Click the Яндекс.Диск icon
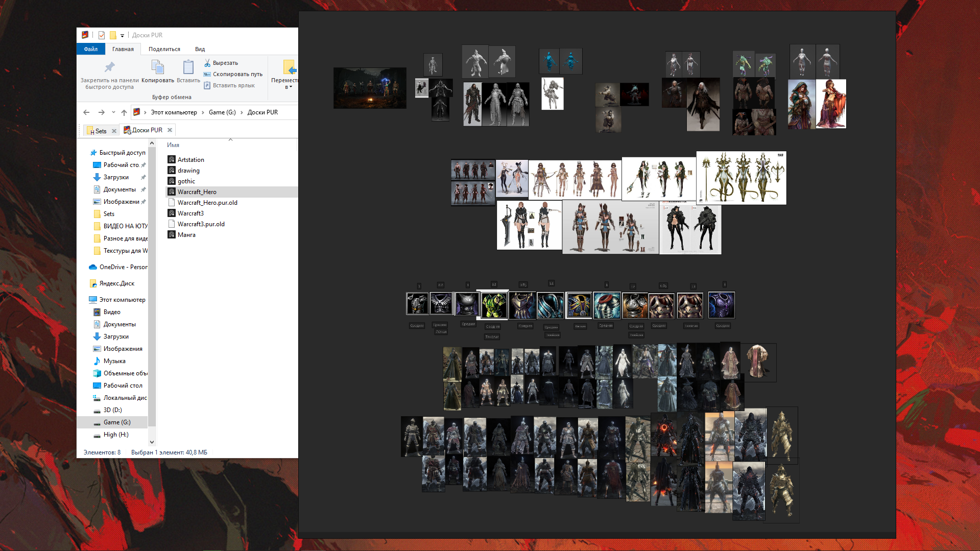This screenshot has height=551, width=980. 93,283
